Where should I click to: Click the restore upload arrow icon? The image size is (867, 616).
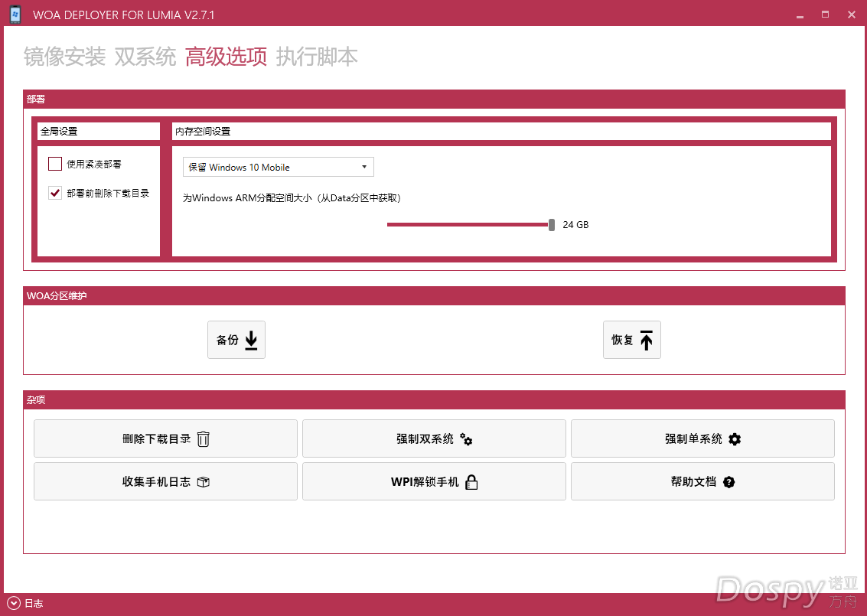click(x=647, y=341)
